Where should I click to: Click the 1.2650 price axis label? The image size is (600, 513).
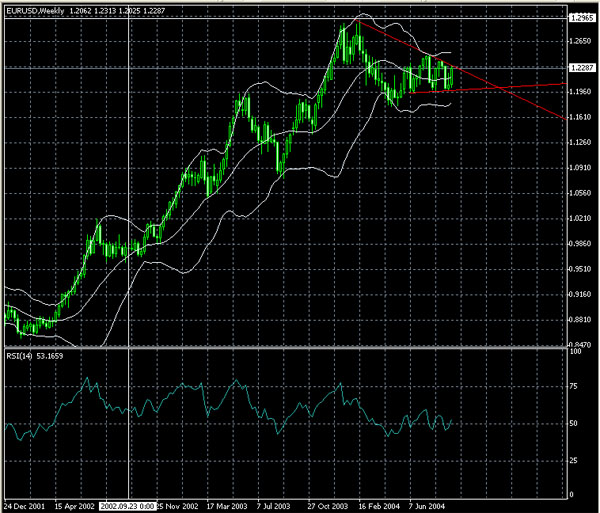(x=581, y=41)
